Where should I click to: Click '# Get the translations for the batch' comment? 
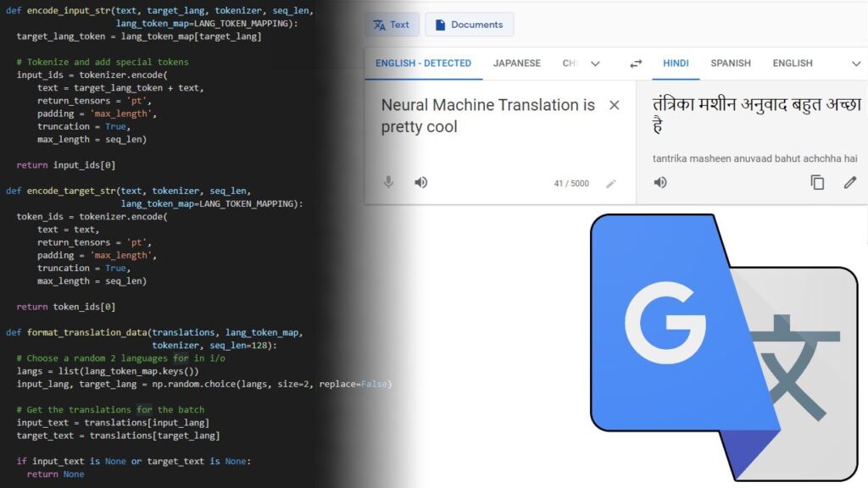click(110, 409)
